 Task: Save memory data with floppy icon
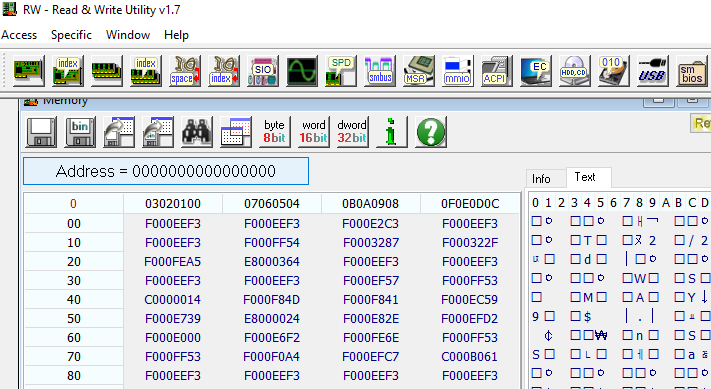coord(41,132)
